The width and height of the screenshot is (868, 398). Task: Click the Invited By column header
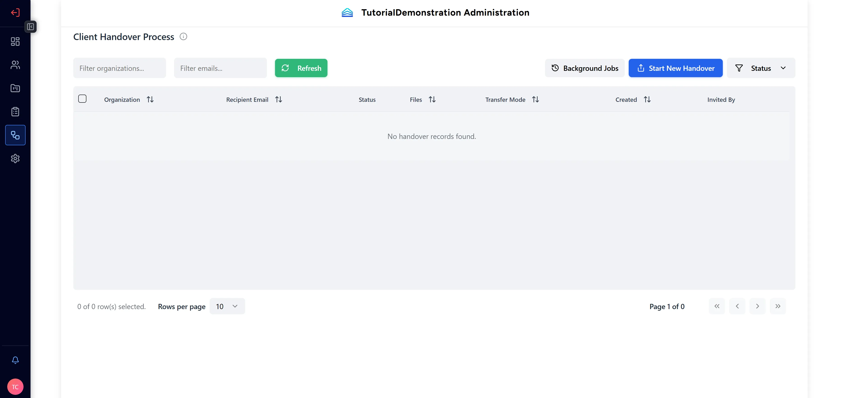click(x=721, y=99)
